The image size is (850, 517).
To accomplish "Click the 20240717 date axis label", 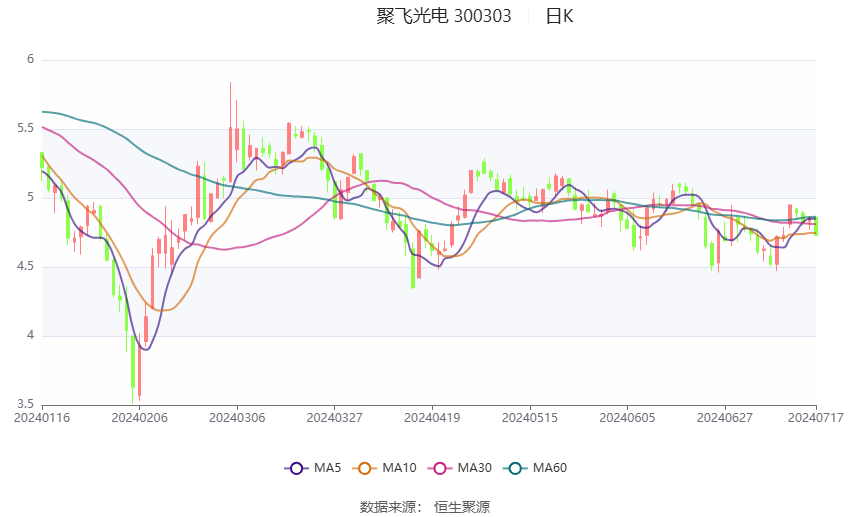I will click(x=816, y=418).
